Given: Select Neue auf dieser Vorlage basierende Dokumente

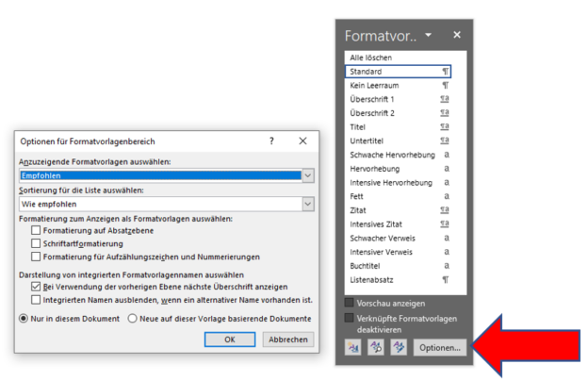Looking at the screenshot, I should tap(133, 319).
